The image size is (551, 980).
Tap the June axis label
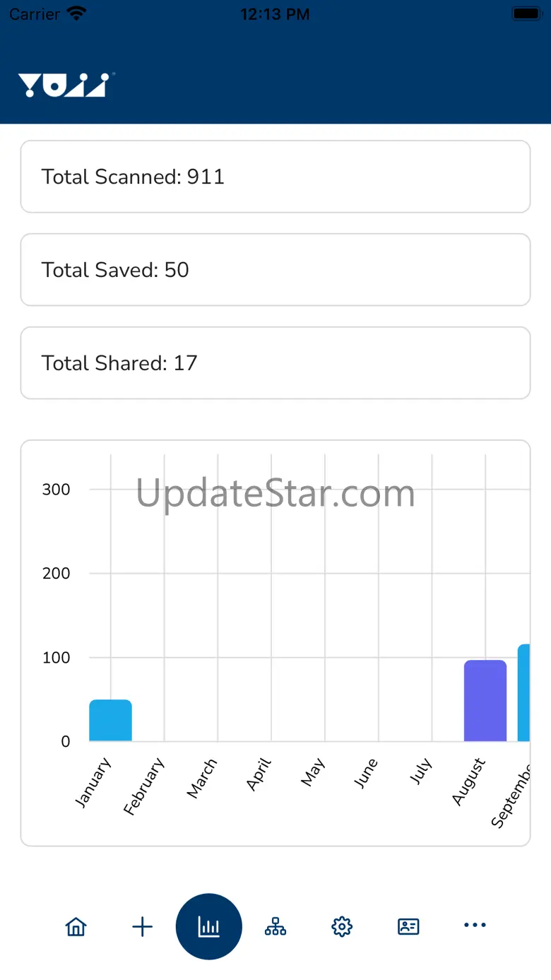[x=366, y=773]
